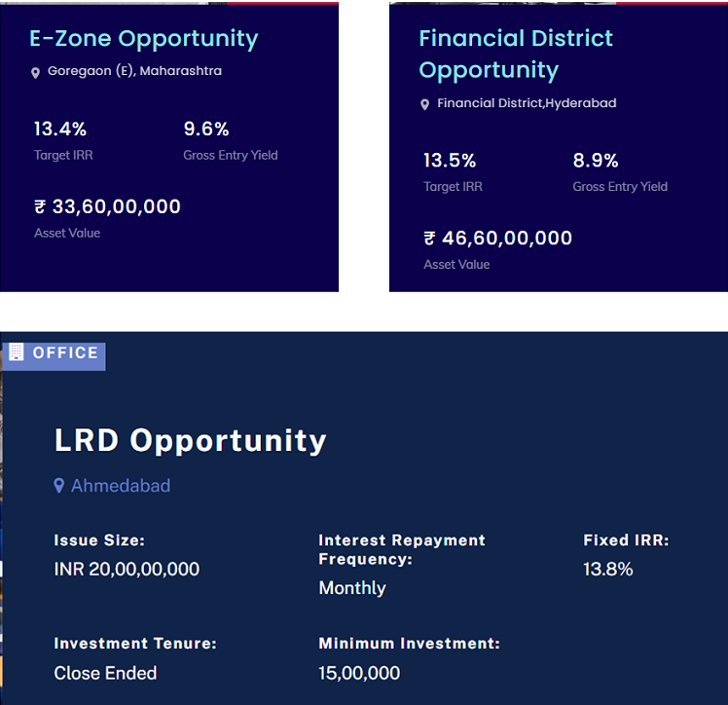728x705 pixels.
Task: Click the OFFICE category label
Action: (65, 352)
